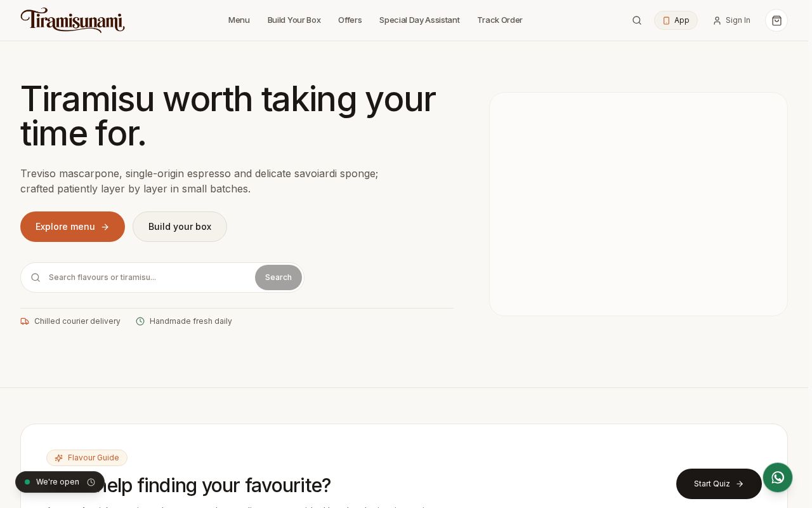This screenshot has width=812, height=508.
Task: Click the Start Quiz button
Action: (x=719, y=484)
